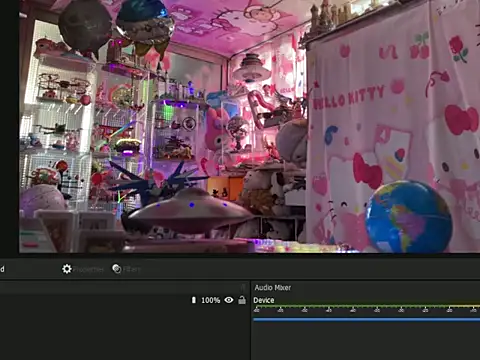Click the video preview canvas
Screen dimensions: 480x360
pos(250,126)
